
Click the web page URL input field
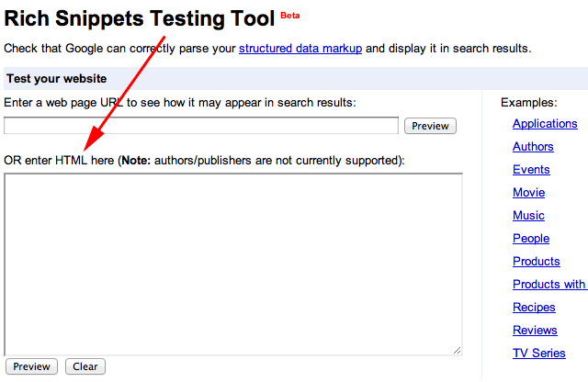[201, 125]
